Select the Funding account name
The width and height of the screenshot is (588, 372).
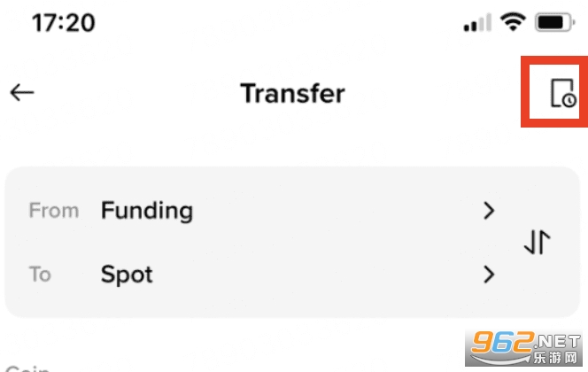point(147,211)
